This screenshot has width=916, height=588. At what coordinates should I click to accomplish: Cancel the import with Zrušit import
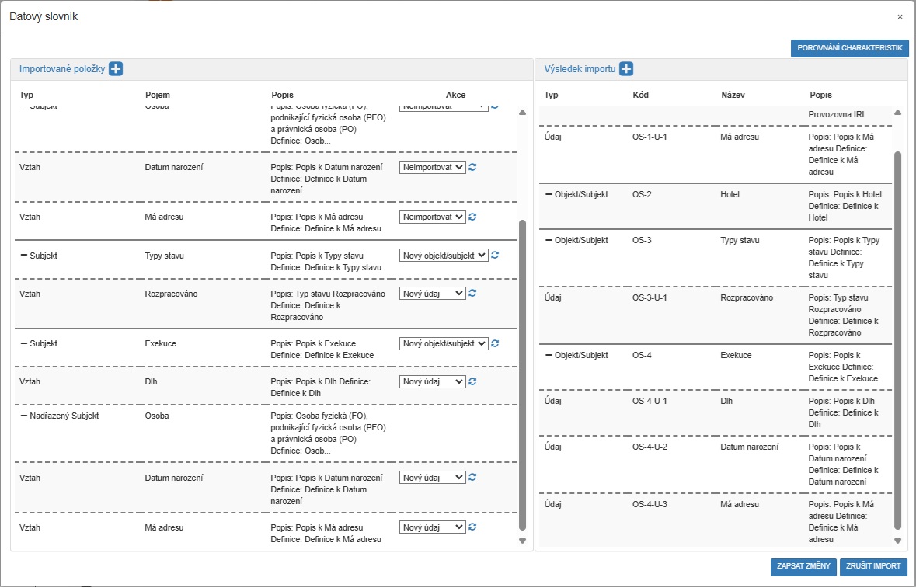873,566
